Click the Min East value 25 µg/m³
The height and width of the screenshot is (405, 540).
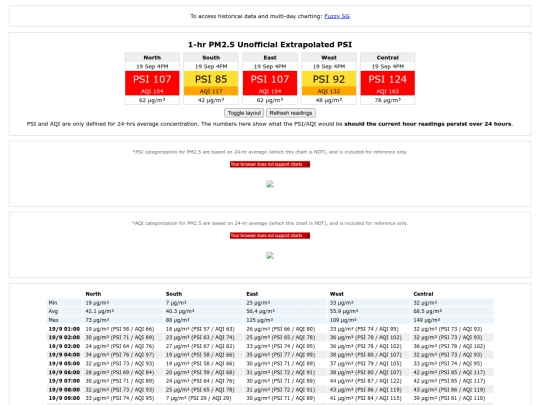[x=258, y=303]
